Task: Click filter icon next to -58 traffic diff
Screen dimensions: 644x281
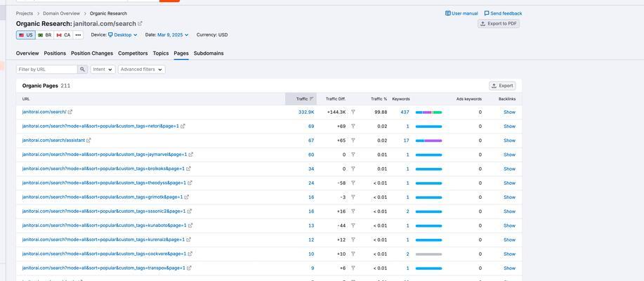Action: (x=353, y=183)
